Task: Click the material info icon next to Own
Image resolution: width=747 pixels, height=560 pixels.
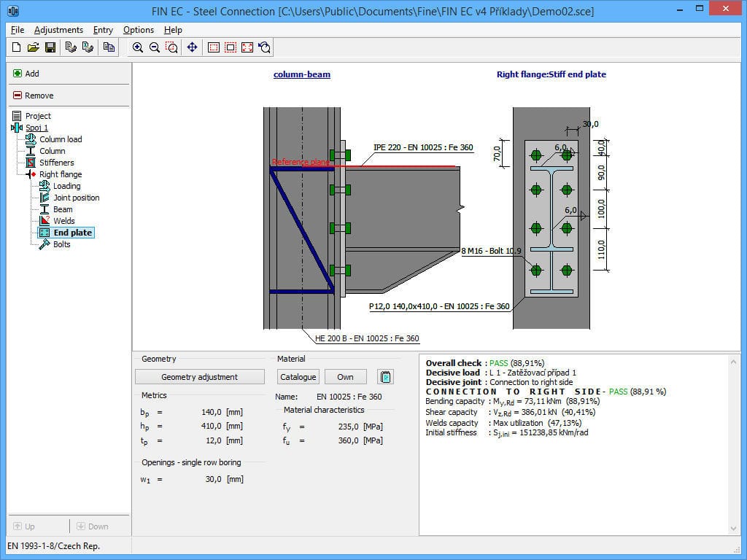Action: pyautogui.click(x=385, y=376)
